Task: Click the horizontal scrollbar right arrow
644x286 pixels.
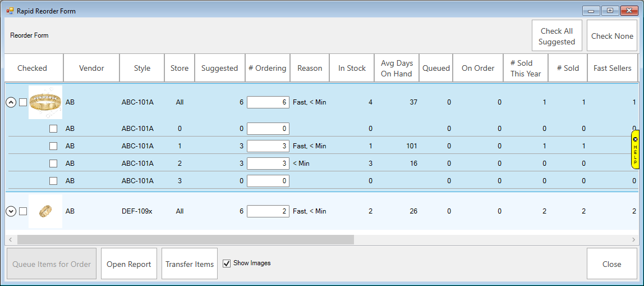Action: pyautogui.click(x=634, y=239)
